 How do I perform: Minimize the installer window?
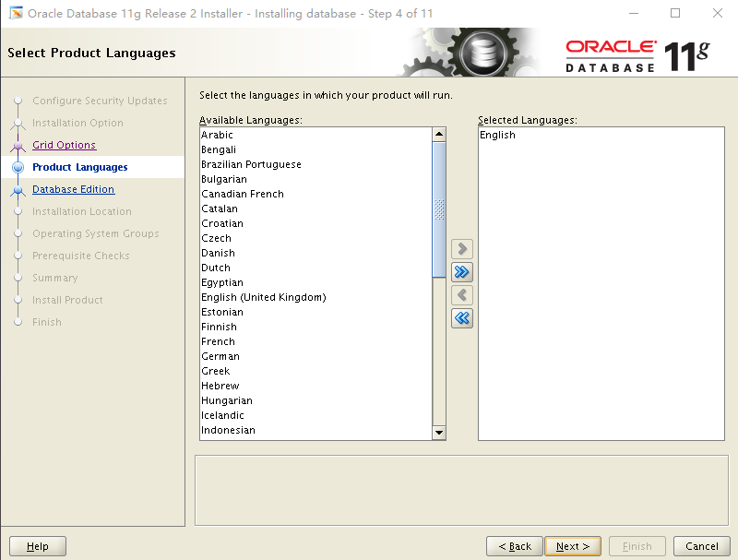(634, 13)
